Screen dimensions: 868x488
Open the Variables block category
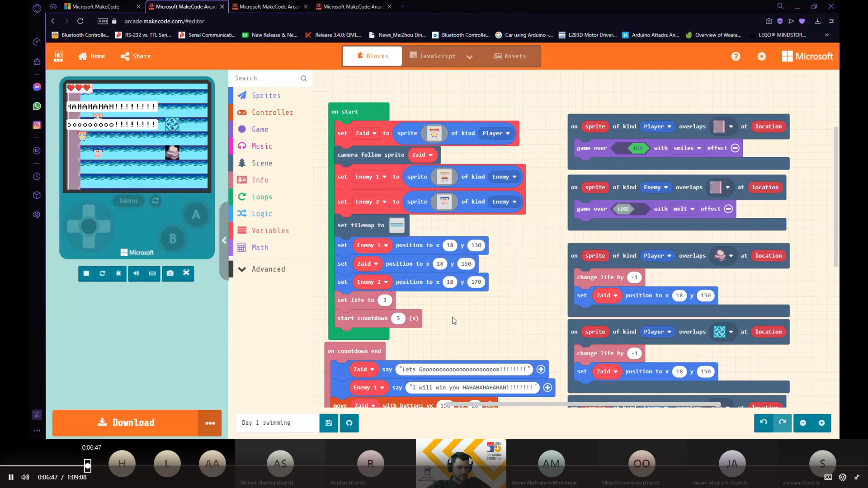click(270, 230)
